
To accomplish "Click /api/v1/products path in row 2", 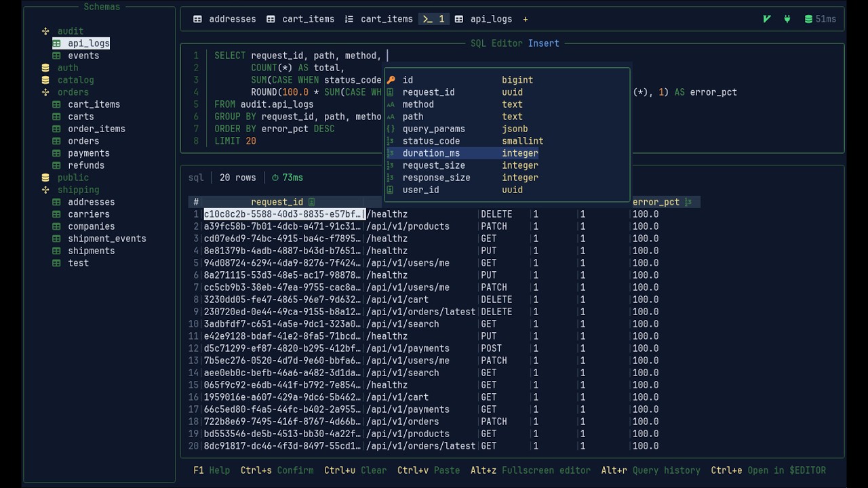I will pyautogui.click(x=408, y=226).
